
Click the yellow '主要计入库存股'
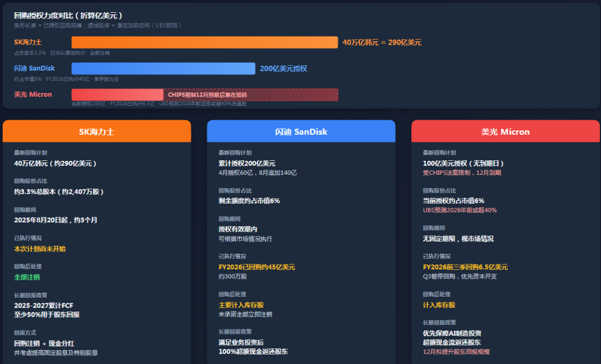tap(241, 304)
